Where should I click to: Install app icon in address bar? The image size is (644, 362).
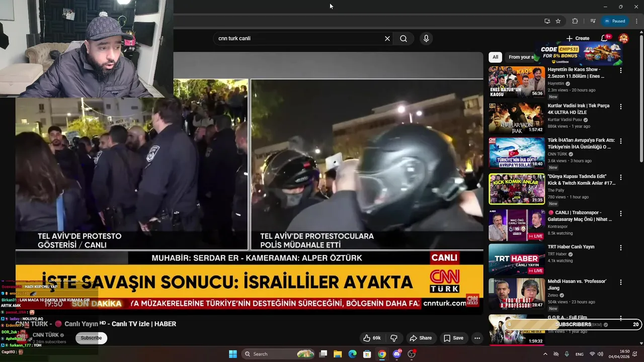tap(547, 21)
